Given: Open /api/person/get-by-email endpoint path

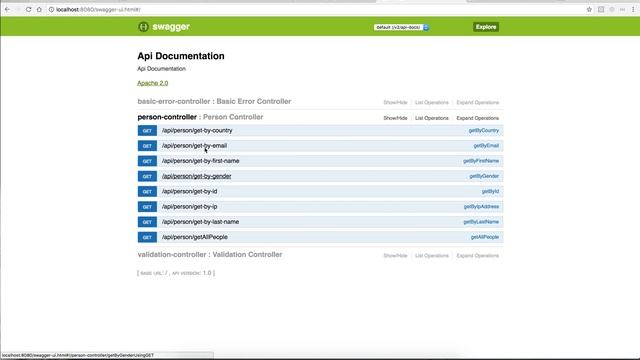Looking at the screenshot, I should tap(194, 146).
